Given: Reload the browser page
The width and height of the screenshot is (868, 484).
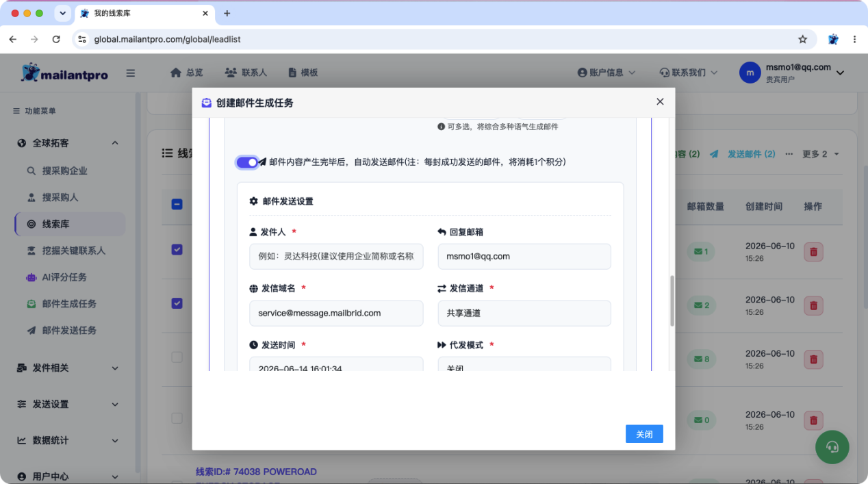Looking at the screenshot, I should pyautogui.click(x=56, y=40).
